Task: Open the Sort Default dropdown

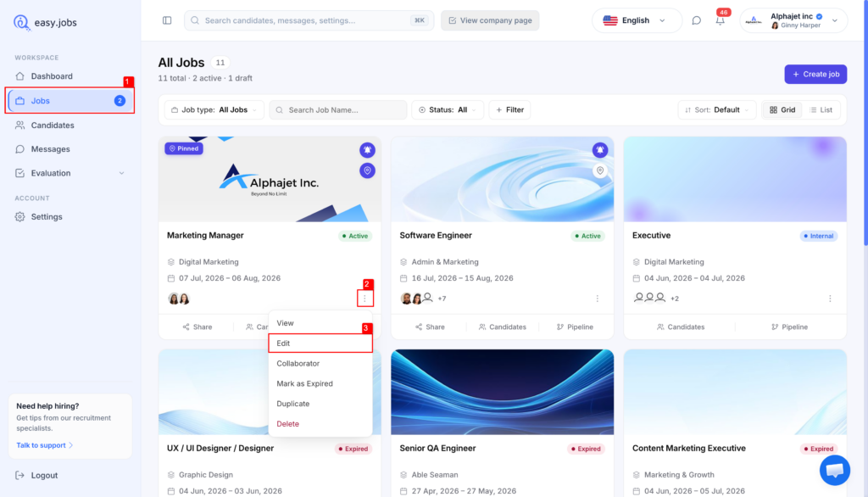Action: tap(716, 109)
